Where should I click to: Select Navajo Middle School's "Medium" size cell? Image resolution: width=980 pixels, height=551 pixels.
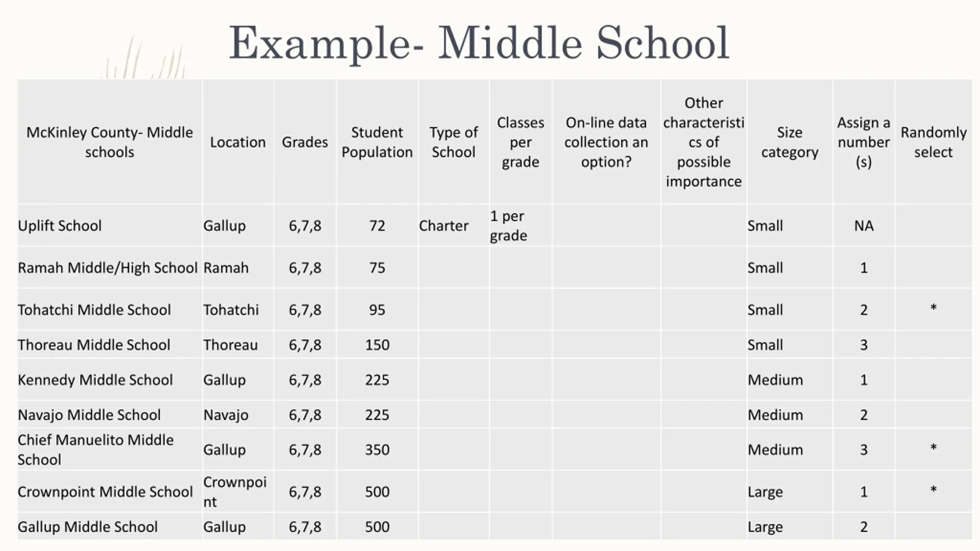pyautogui.click(x=775, y=415)
